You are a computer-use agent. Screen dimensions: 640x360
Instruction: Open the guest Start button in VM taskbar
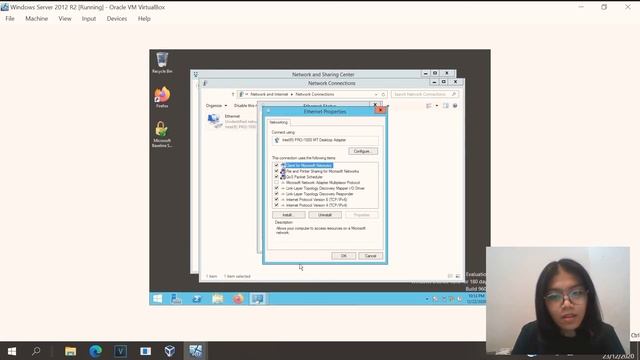point(157,299)
